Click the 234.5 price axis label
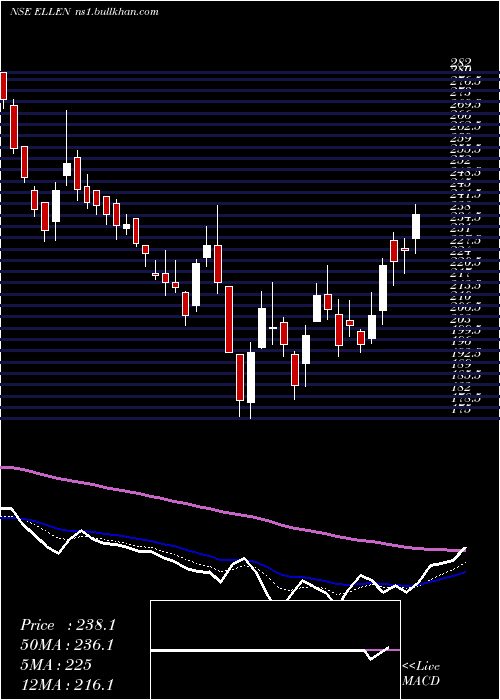The image size is (500, 700). point(466,217)
